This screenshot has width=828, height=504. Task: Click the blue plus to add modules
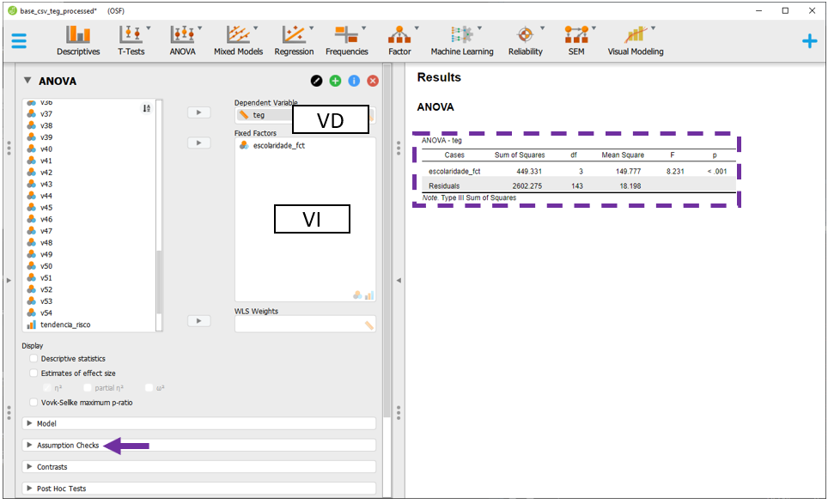tap(809, 40)
